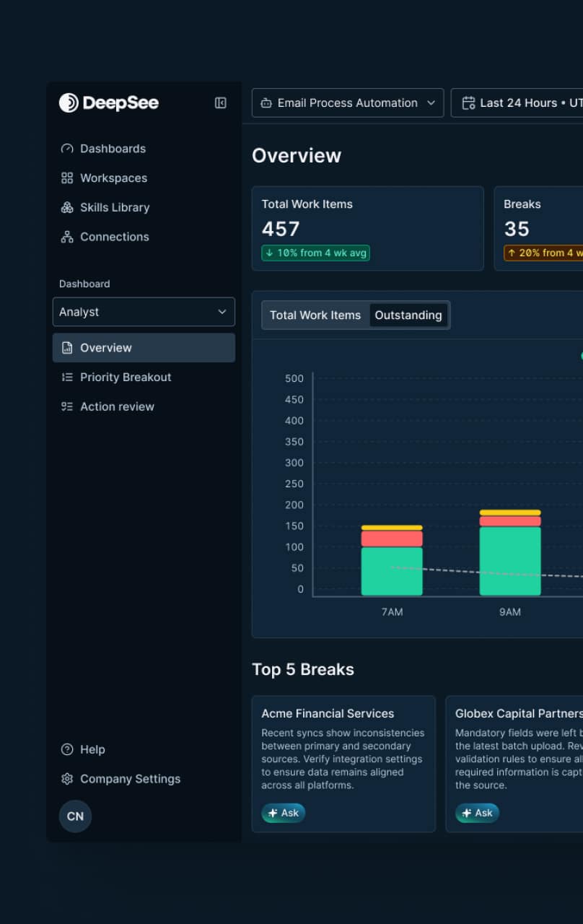Click the DeepSee logo

click(108, 103)
